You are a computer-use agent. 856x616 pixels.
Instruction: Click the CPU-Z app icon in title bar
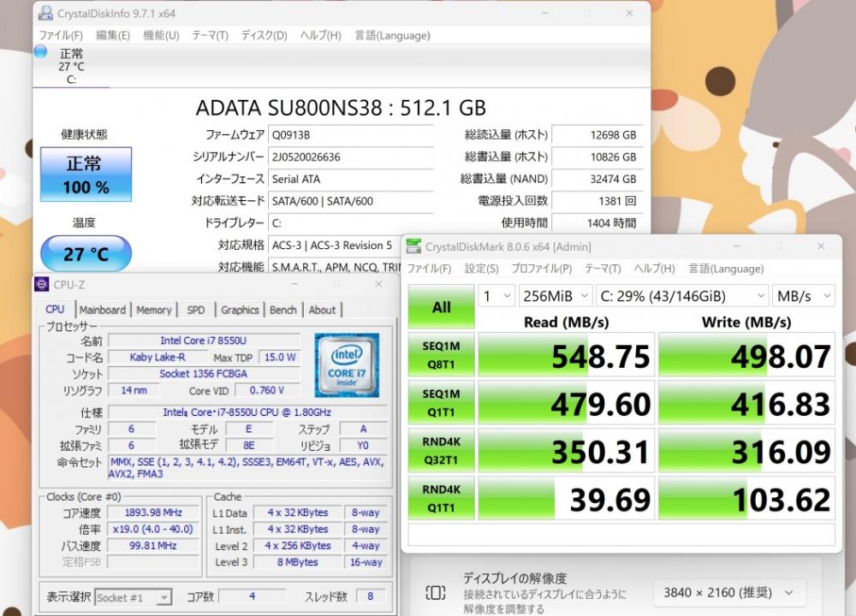41,284
